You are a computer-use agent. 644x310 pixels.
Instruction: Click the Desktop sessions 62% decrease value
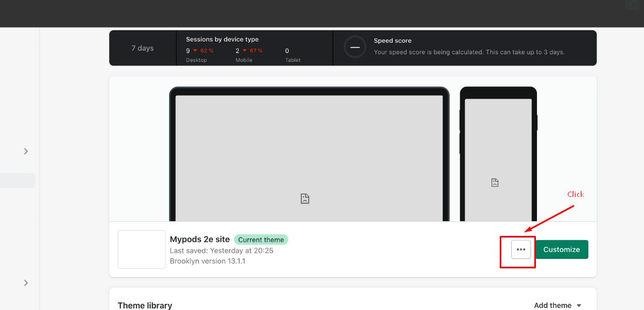(203, 50)
